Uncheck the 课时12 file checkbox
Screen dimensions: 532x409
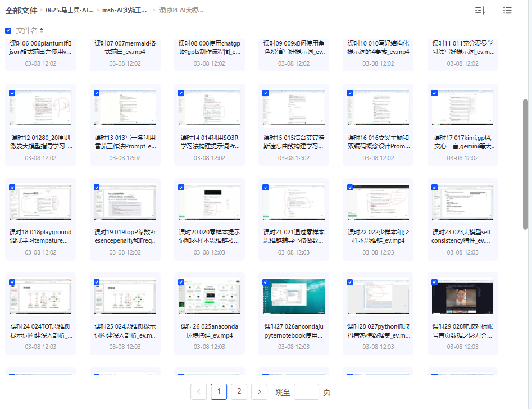(12, 93)
